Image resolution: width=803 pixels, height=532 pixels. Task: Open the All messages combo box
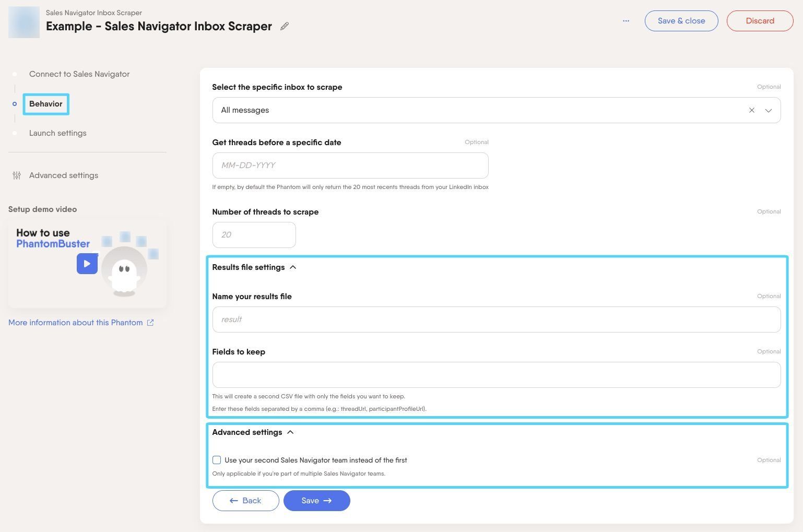tap(497, 110)
